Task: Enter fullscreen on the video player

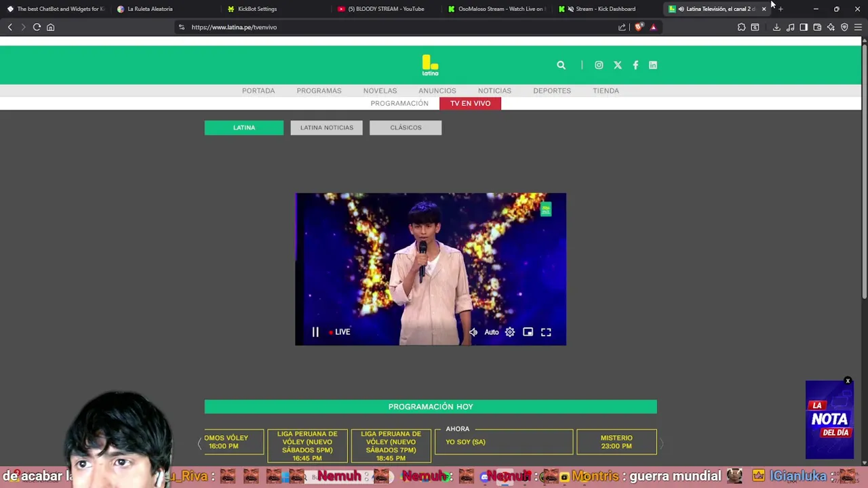Action: (x=546, y=332)
